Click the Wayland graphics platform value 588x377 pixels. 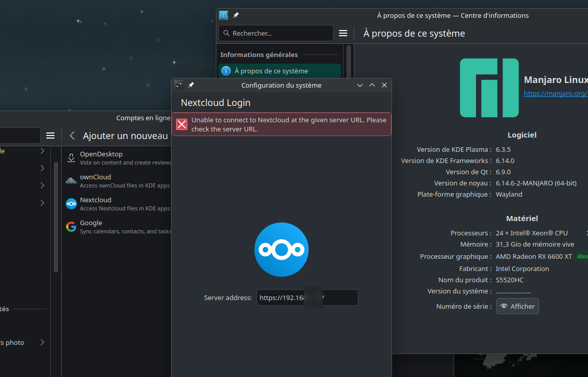[x=509, y=194]
